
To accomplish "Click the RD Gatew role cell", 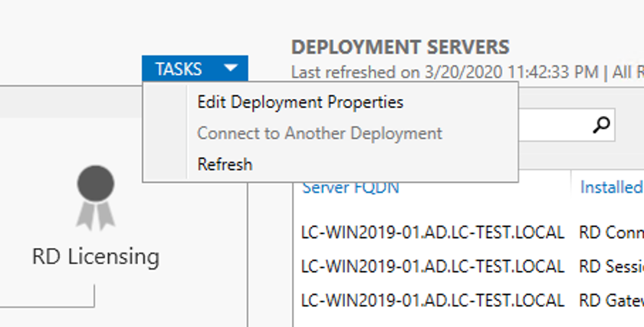I will [611, 299].
